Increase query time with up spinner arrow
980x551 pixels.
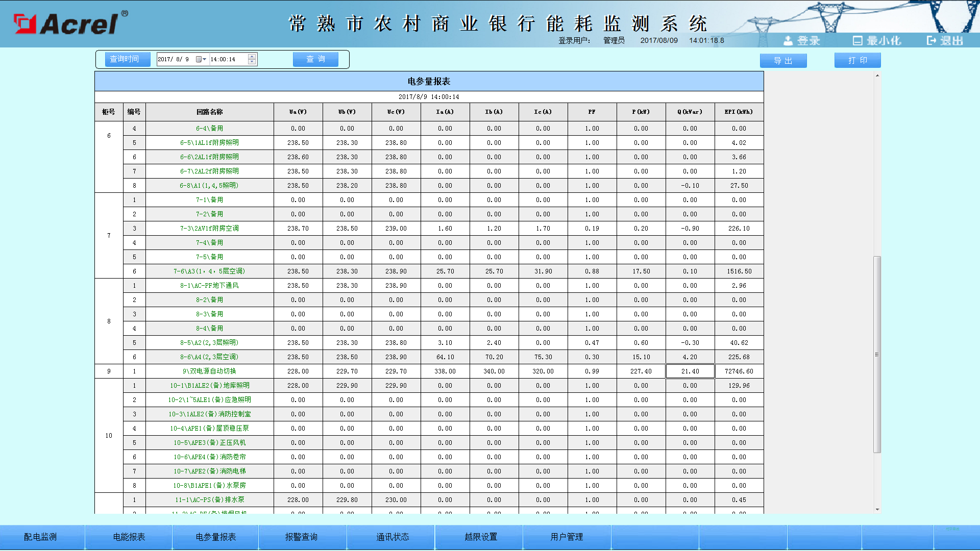(252, 56)
